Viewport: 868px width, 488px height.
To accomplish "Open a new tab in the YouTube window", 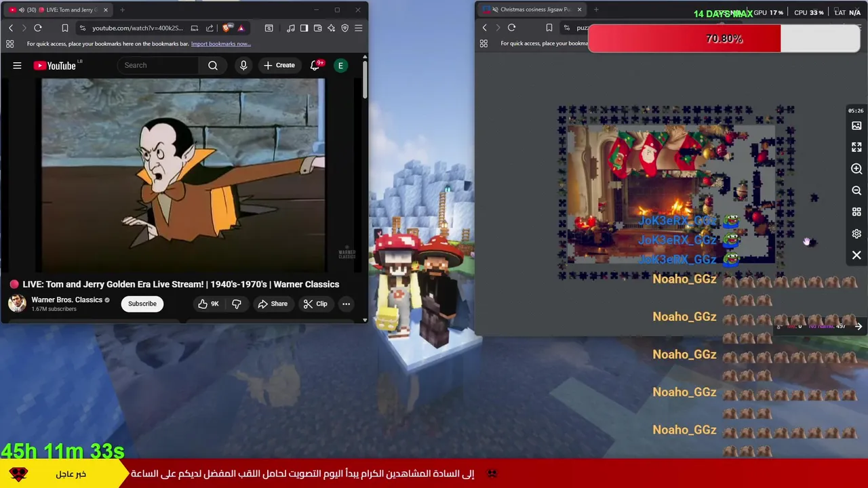I will (x=122, y=10).
